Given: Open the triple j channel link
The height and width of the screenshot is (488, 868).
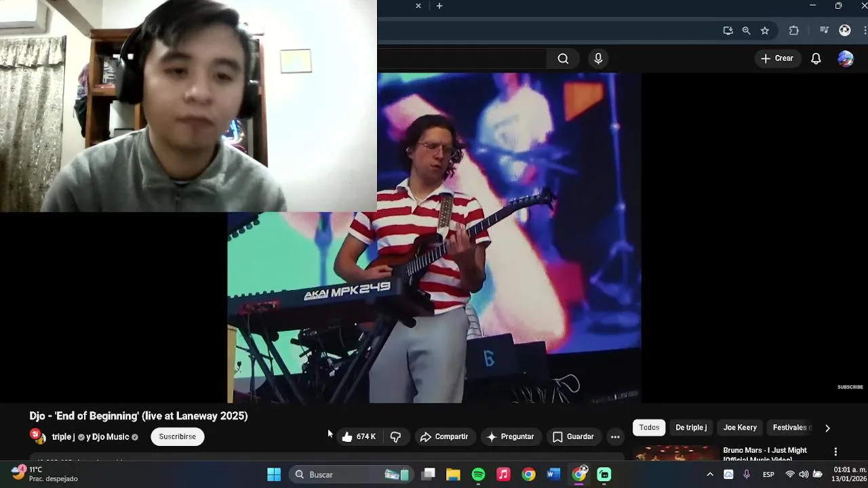Looking at the screenshot, I should click(x=63, y=437).
